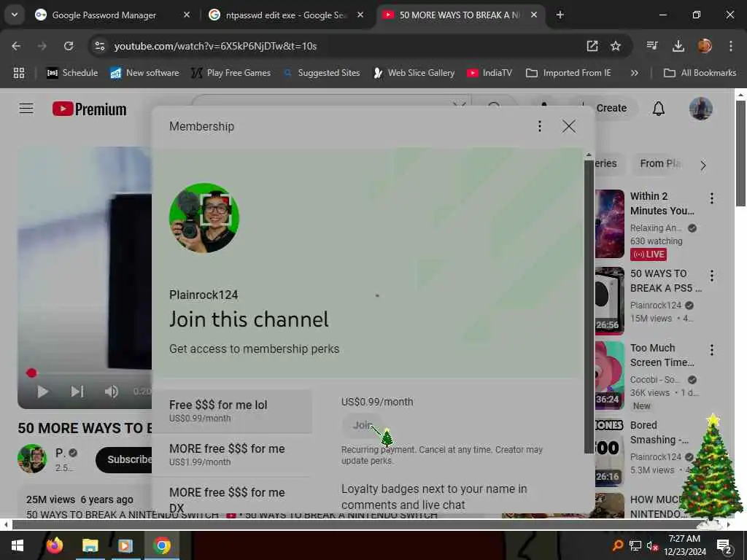Open Chrome downloads
Image resolution: width=747 pixels, height=560 pixels.
coord(678,46)
